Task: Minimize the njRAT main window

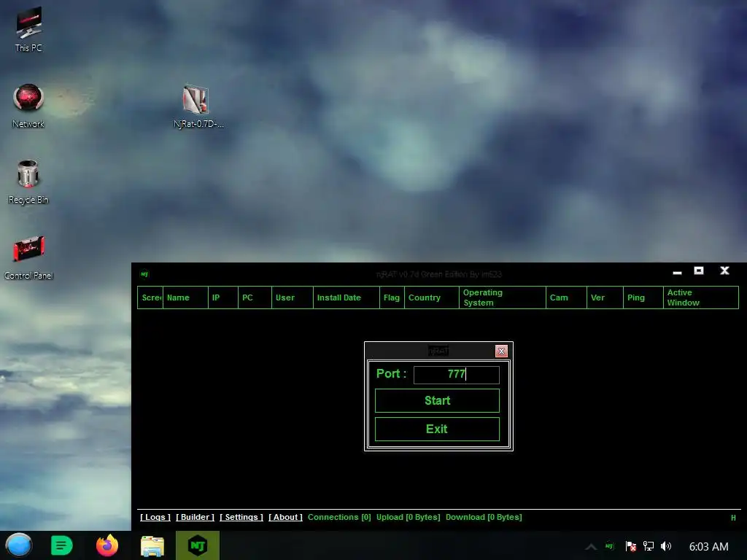Action: pyautogui.click(x=677, y=271)
